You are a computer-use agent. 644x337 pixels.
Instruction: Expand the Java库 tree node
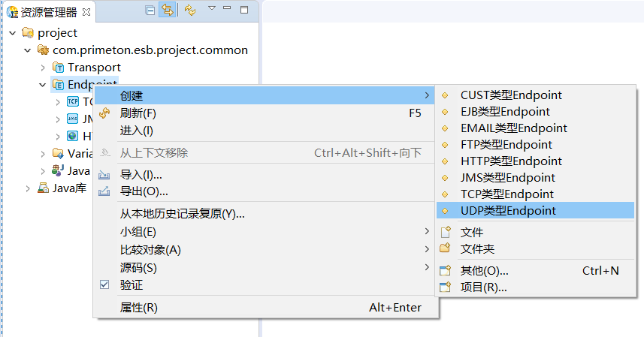click(x=28, y=188)
